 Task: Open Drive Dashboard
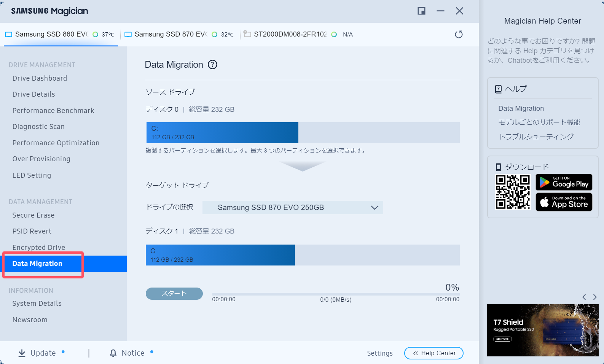pos(40,78)
